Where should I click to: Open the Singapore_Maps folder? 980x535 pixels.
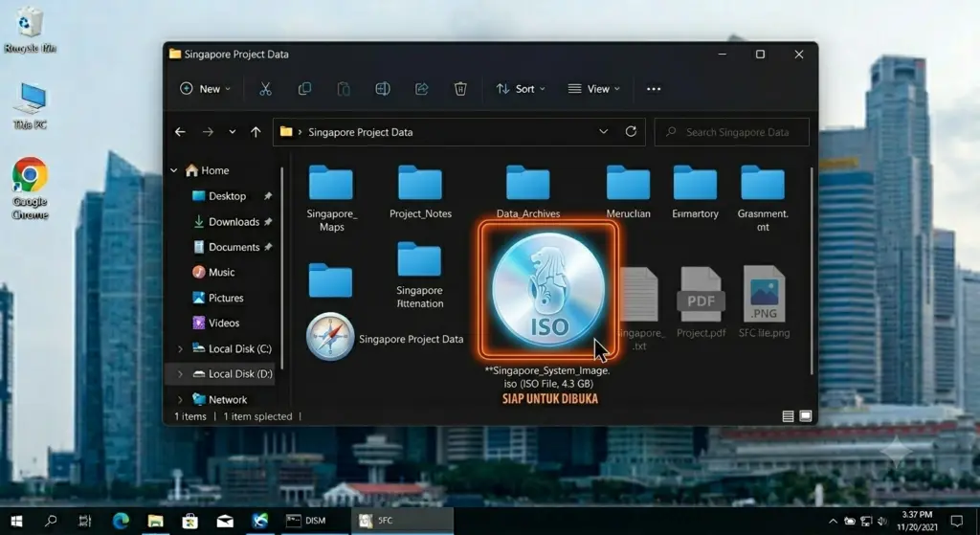click(x=331, y=197)
